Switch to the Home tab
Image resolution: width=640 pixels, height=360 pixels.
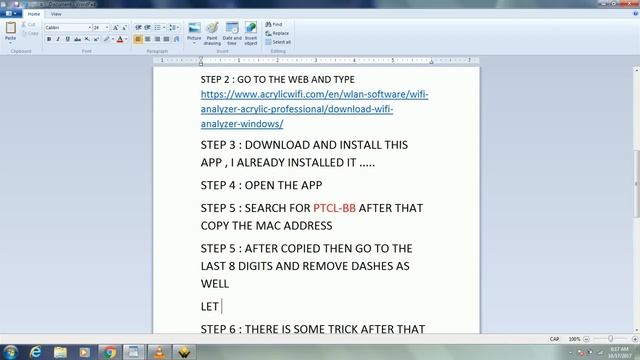[34, 14]
